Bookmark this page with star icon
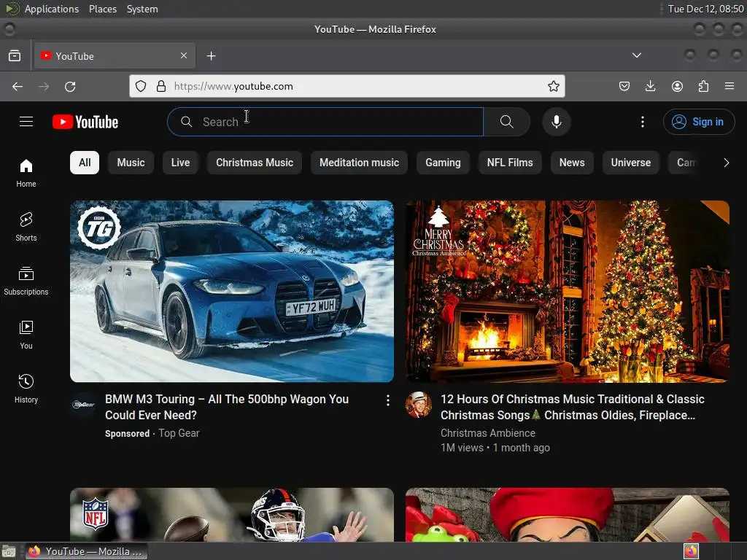747x560 pixels. (553, 86)
